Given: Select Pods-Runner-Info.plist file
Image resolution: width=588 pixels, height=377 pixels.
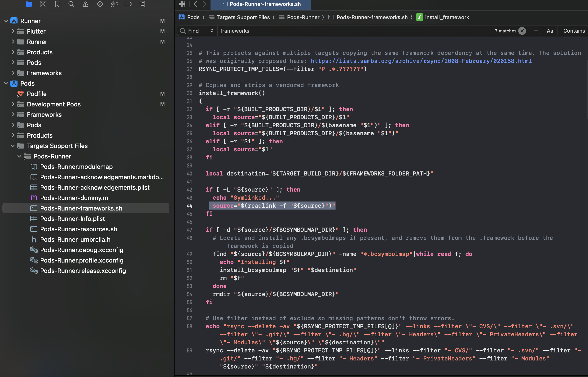Looking at the screenshot, I should (x=72, y=219).
